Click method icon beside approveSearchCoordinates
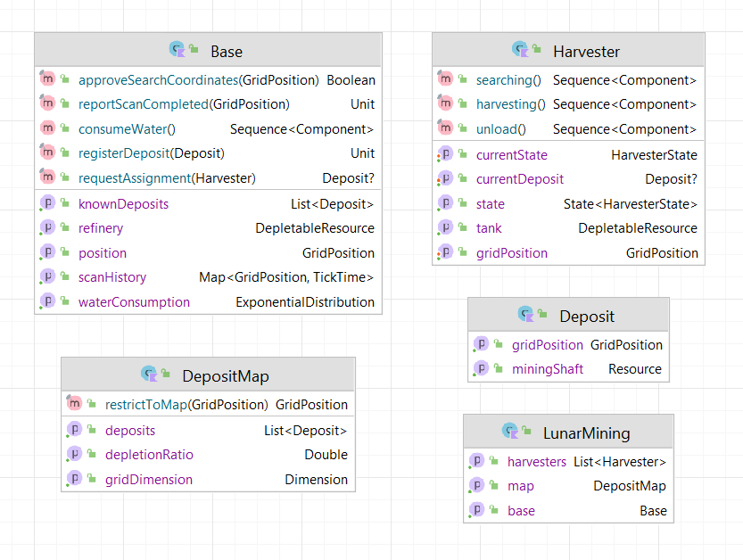The image size is (743, 560). pyautogui.click(x=47, y=78)
